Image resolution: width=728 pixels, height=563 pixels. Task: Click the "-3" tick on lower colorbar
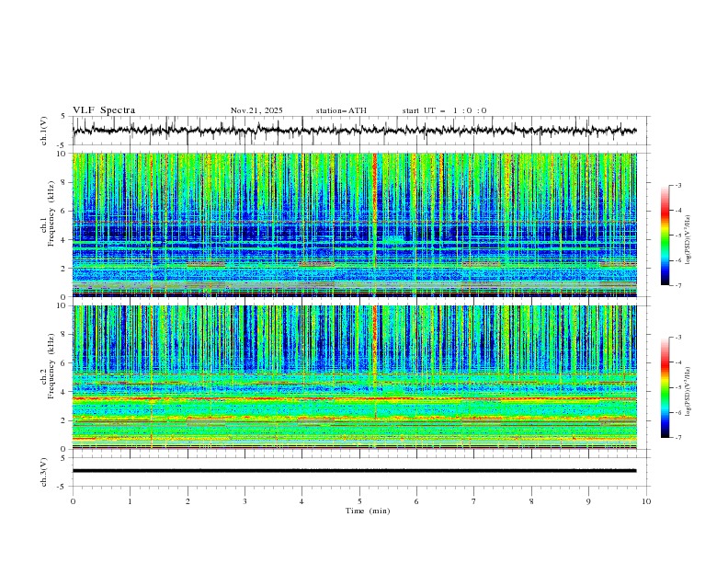[x=678, y=338]
